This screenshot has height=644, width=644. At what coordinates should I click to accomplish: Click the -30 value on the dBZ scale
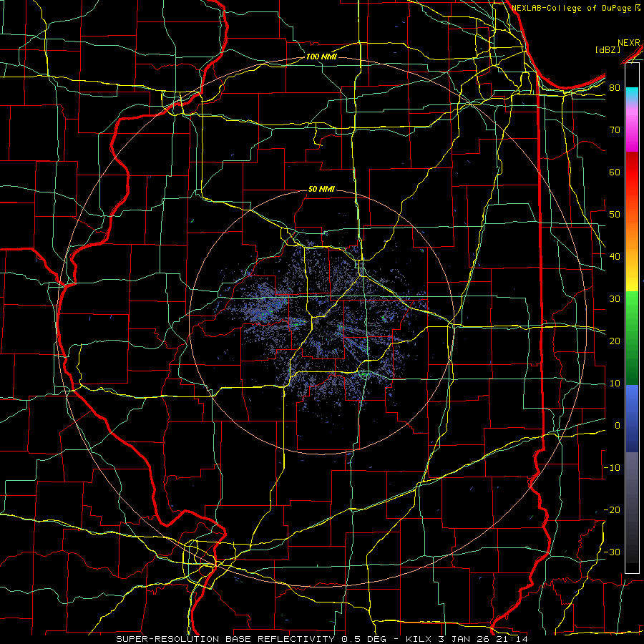(612, 552)
